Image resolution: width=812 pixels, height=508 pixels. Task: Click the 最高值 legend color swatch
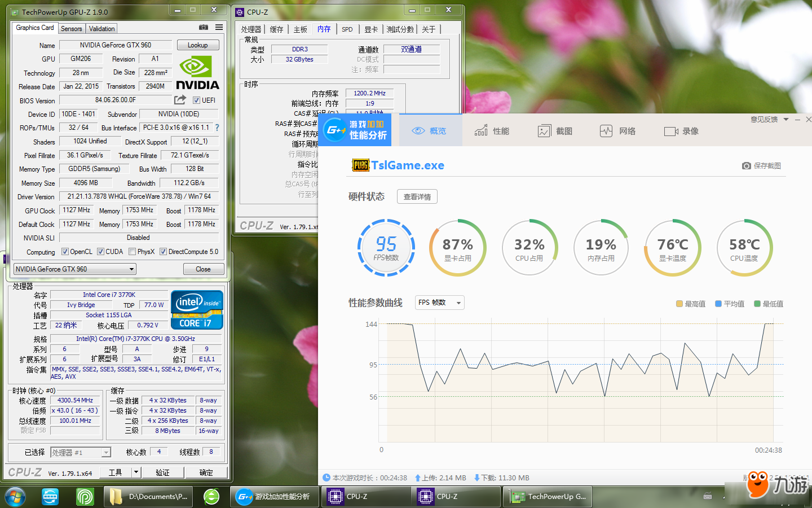[679, 304]
